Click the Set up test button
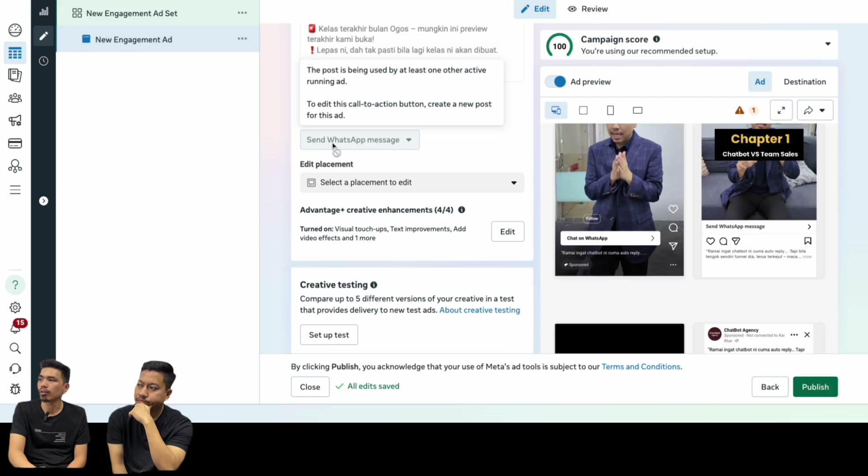Image resolution: width=868 pixels, height=476 pixels. tap(329, 335)
